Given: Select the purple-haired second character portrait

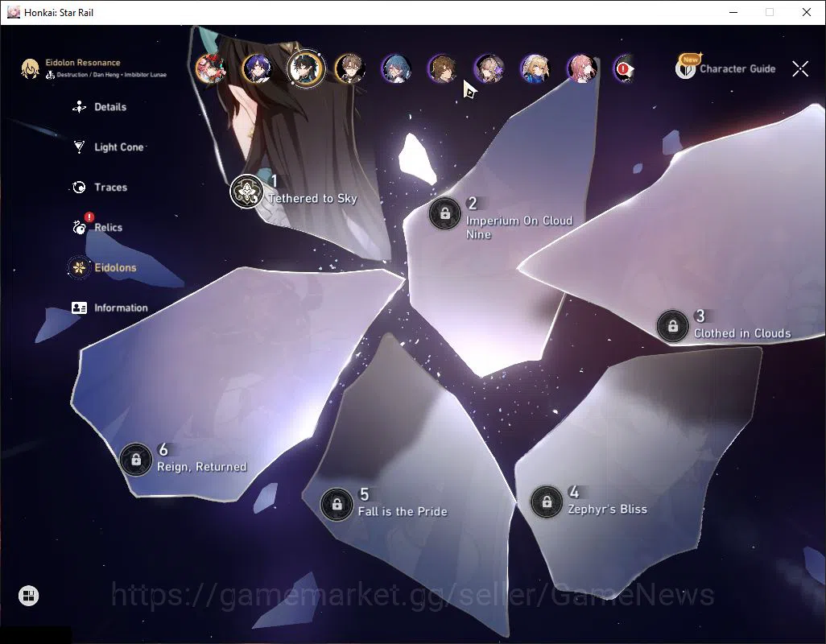Looking at the screenshot, I should click(x=258, y=68).
